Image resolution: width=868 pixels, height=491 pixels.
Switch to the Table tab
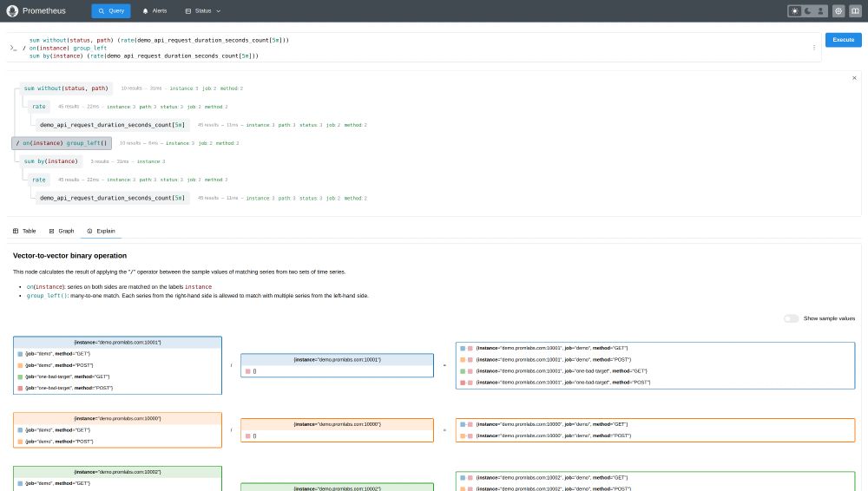(x=24, y=231)
